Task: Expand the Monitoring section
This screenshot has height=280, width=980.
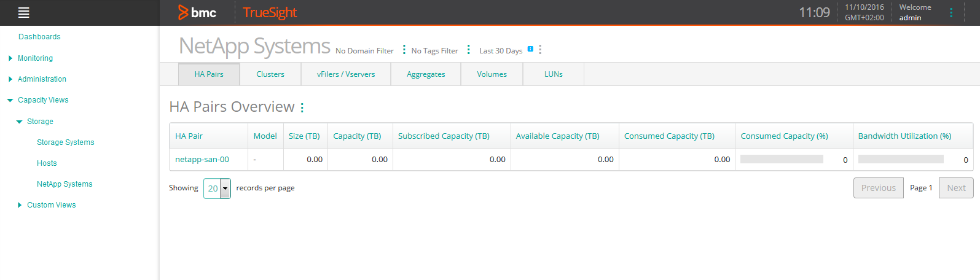Action: tap(10, 58)
